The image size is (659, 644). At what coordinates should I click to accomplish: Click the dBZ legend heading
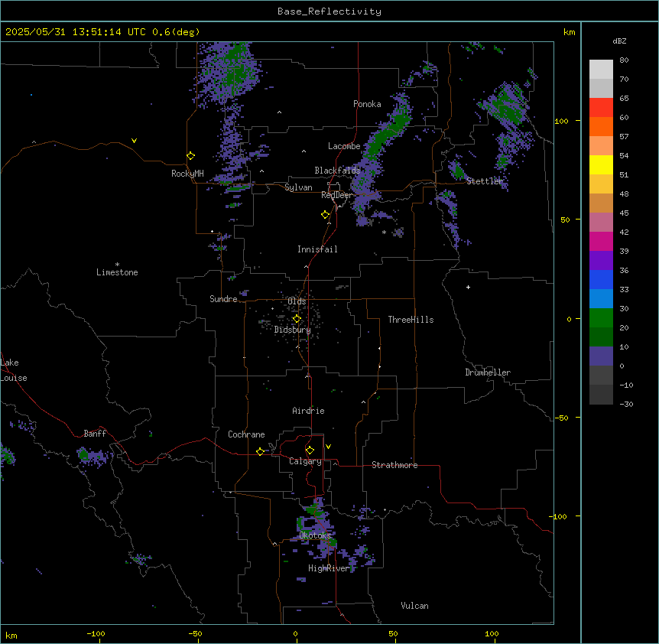(x=619, y=41)
